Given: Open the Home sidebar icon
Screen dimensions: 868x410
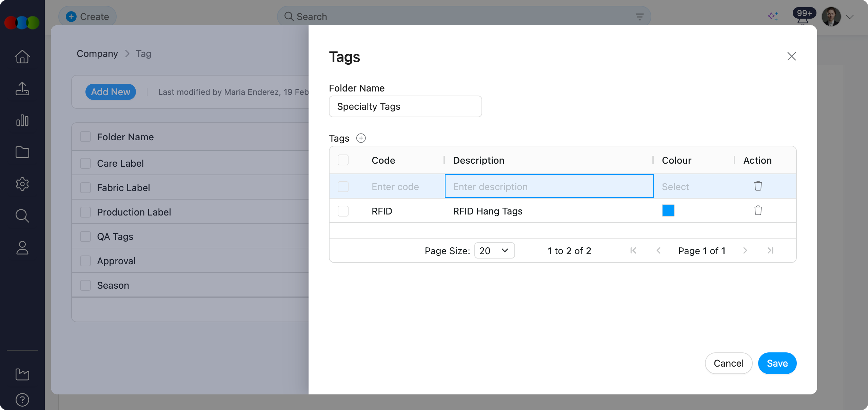Looking at the screenshot, I should (22, 57).
